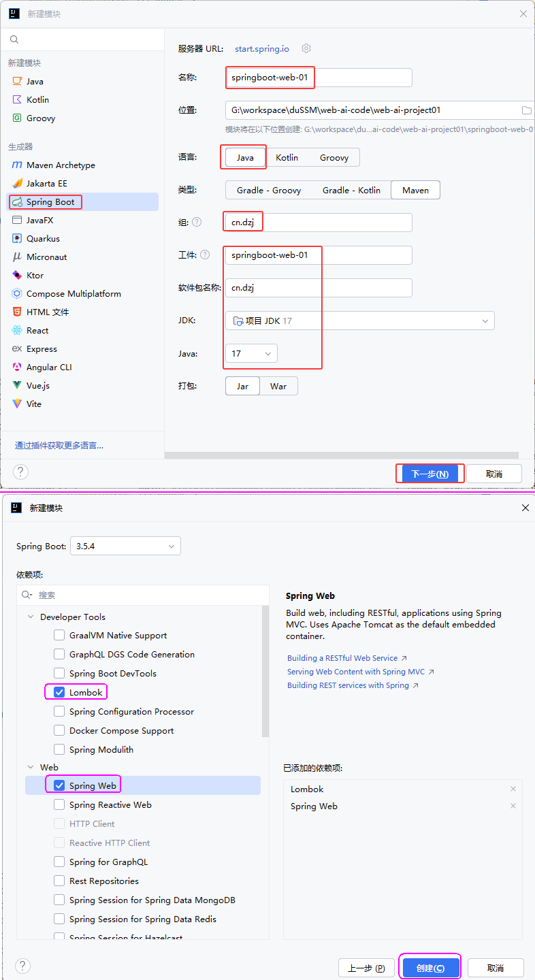Click the browse folder icon for location
535x980 pixels.
526,110
